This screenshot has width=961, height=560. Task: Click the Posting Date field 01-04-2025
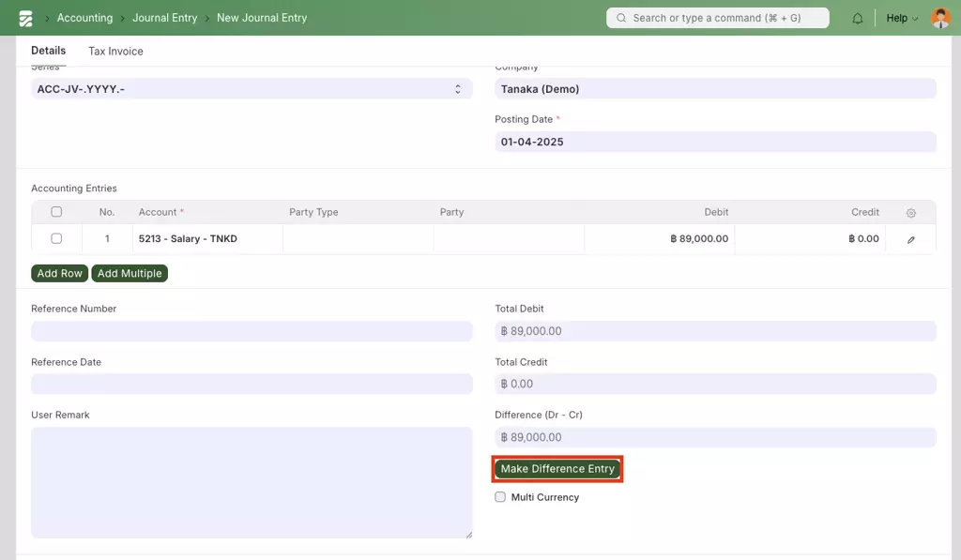[x=715, y=142]
